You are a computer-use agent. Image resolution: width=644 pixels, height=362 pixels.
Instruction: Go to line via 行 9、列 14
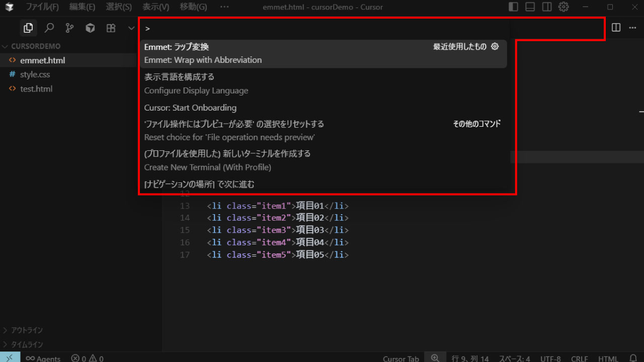coord(470,358)
